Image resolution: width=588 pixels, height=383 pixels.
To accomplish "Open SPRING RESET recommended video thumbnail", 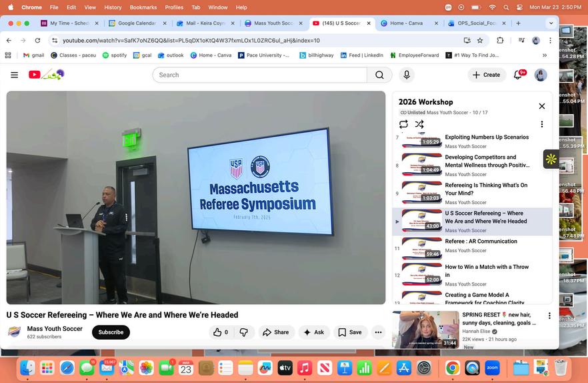I will pos(425,330).
